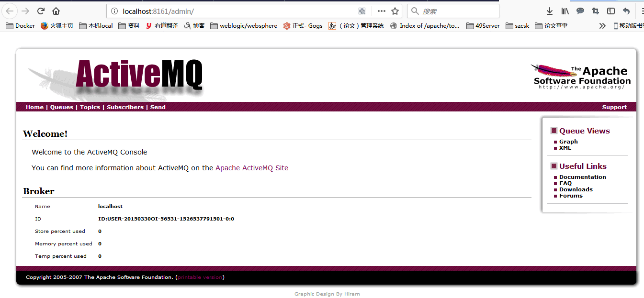The width and height of the screenshot is (644, 298).
Task: Open the QR code icon in address bar
Action: (x=362, y=11)
